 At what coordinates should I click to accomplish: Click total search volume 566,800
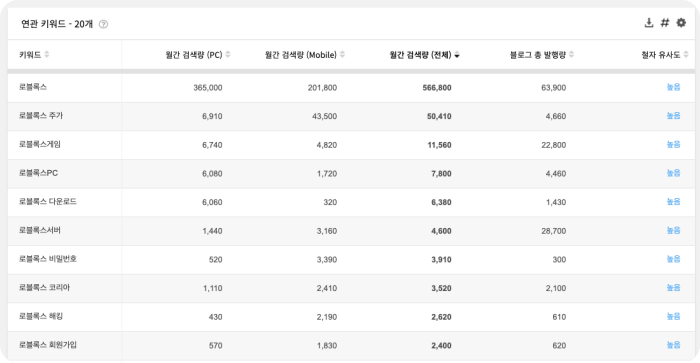[x=437, y=88]
